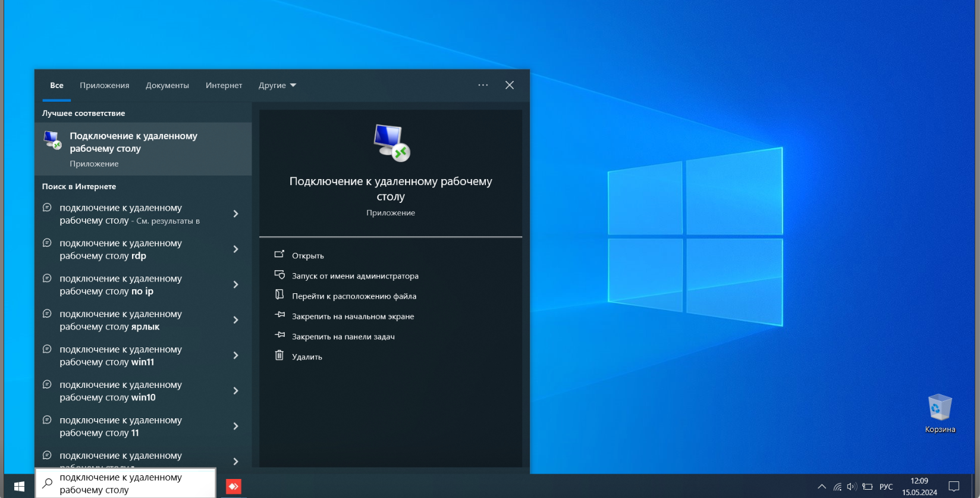Open the network status tray icon
Image resolution: width=980 pixels, height=498 pixels.
(x=837, y=487)
